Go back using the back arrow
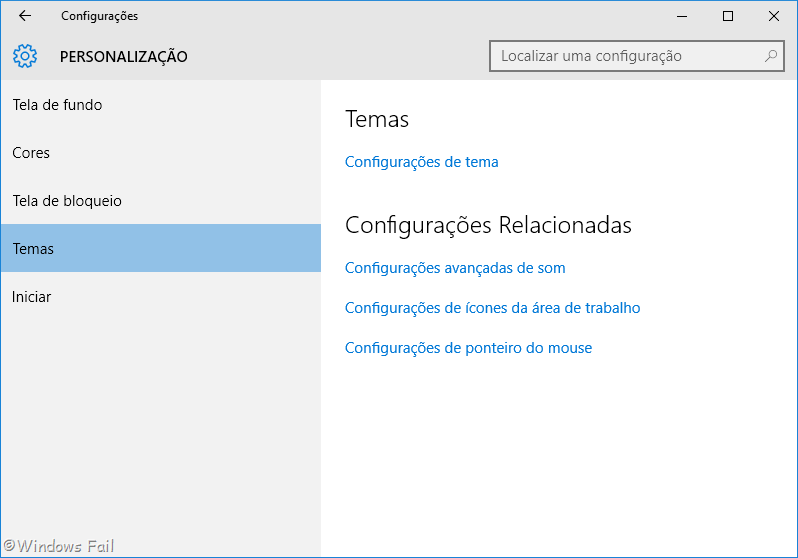This screenshot has height=558, width=798. point(25,16)
